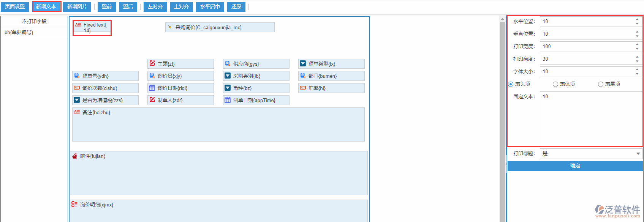Click dropdown icon on 采购类别{lb} field
This screenshot has width=644, height=222.
pos(228,76)
